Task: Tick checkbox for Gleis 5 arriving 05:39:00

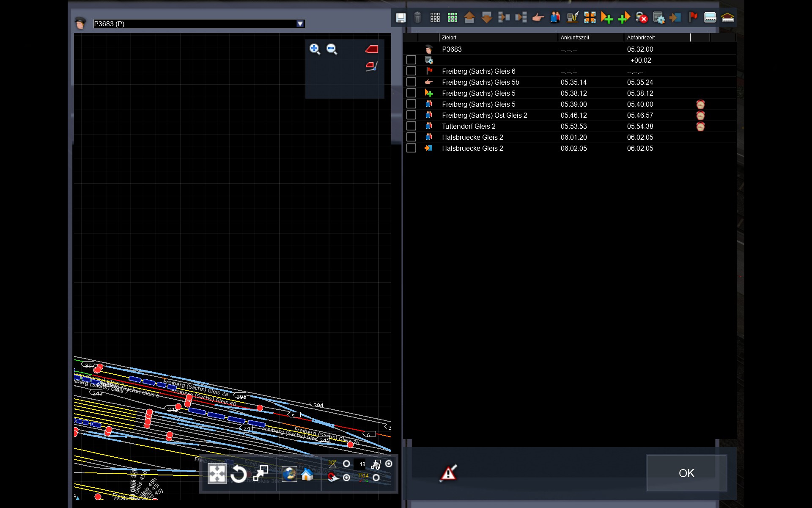Action: pos(411,104)
